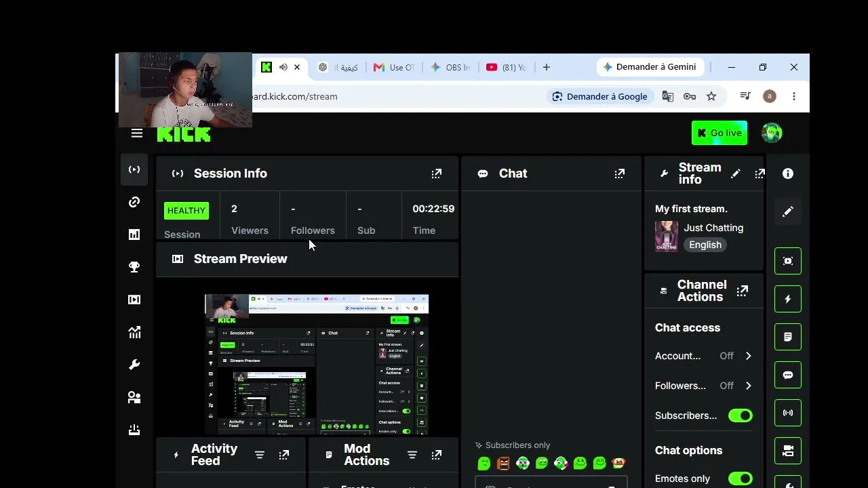Click the Just Chatting category thumbnail
Screen dimensions: 868x488
[667, 236]
